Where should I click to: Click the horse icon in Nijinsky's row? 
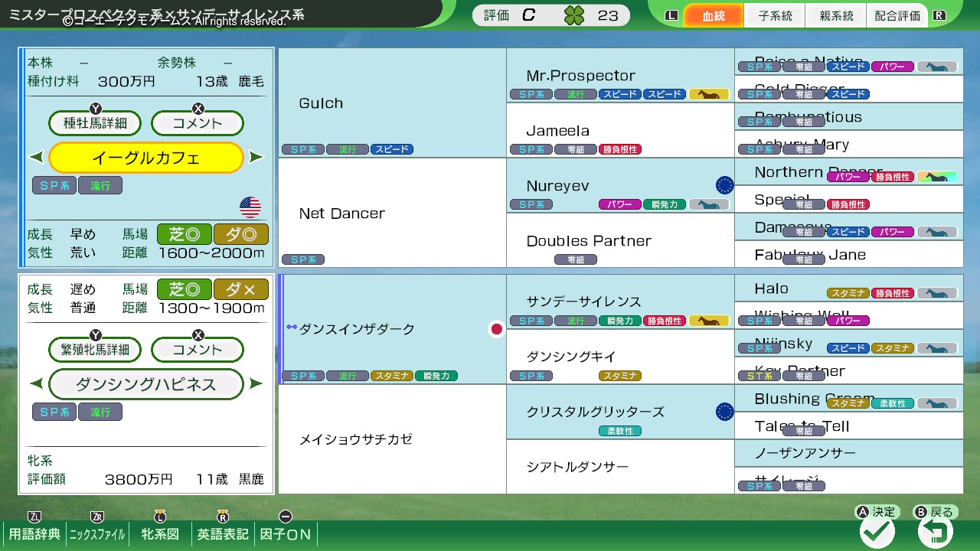point(937,348)
